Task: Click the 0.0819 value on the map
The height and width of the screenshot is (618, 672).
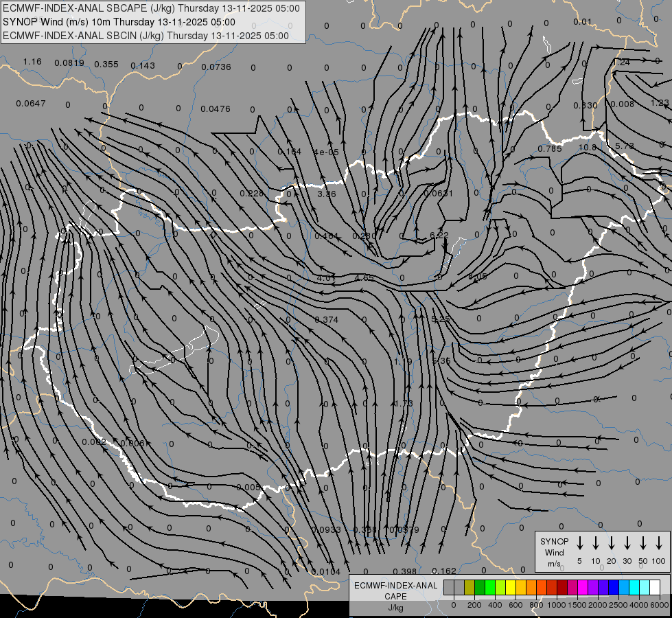Action: tap(69, 63)
